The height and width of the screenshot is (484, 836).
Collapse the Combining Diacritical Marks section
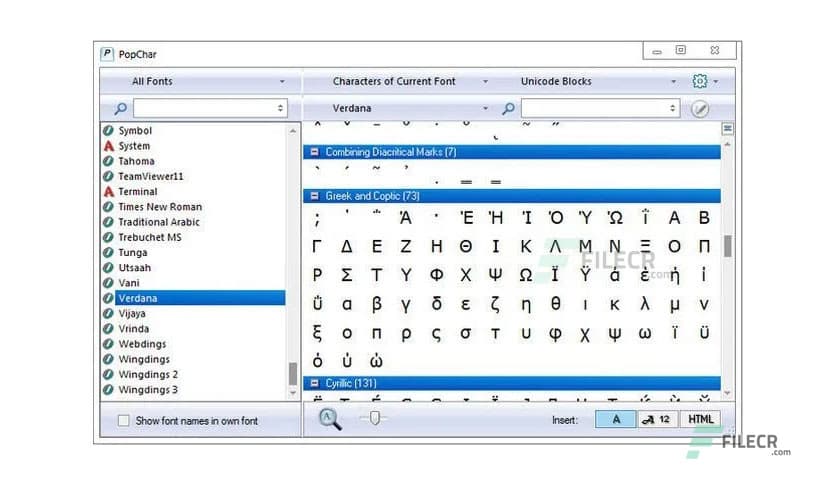click(x=315, y=152)
